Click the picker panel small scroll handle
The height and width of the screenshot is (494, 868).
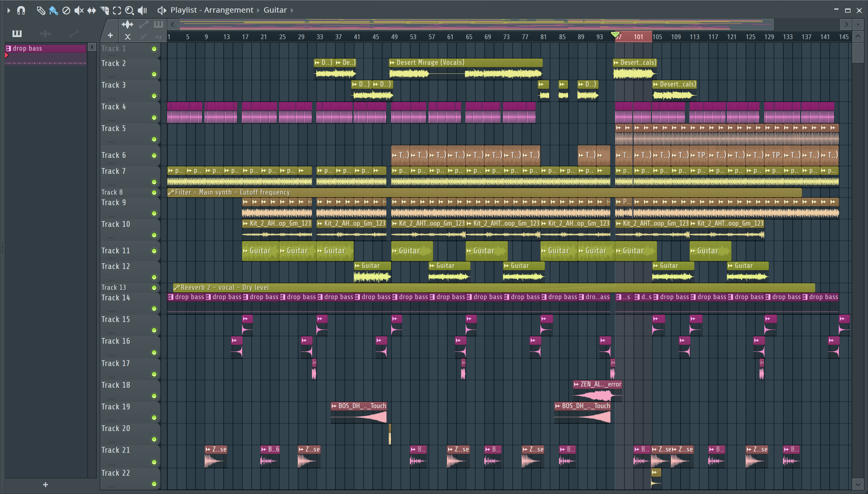(x=92, y=47)
